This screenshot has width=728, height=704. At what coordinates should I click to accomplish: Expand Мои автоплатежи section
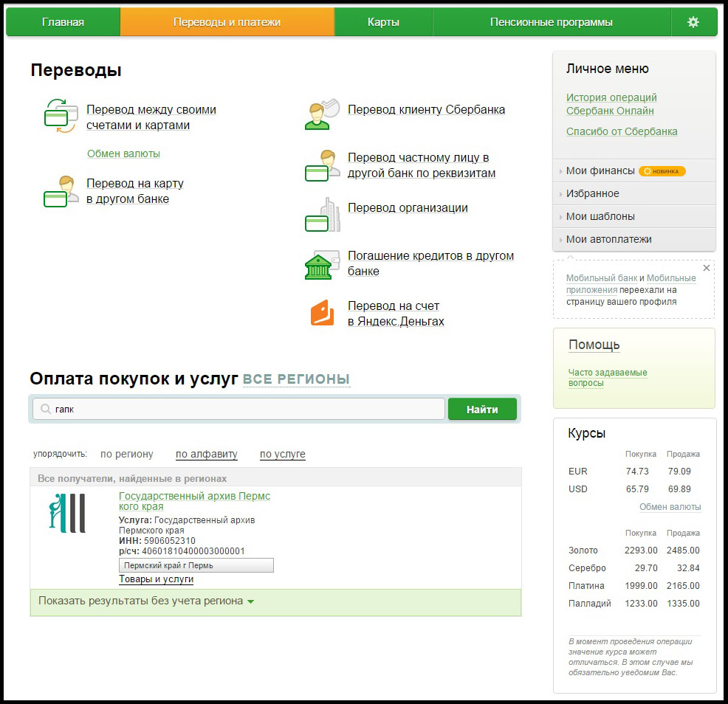[608, 239]
